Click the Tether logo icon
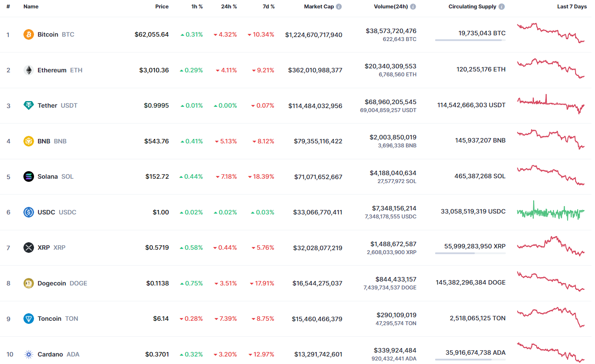 point(28,105)
